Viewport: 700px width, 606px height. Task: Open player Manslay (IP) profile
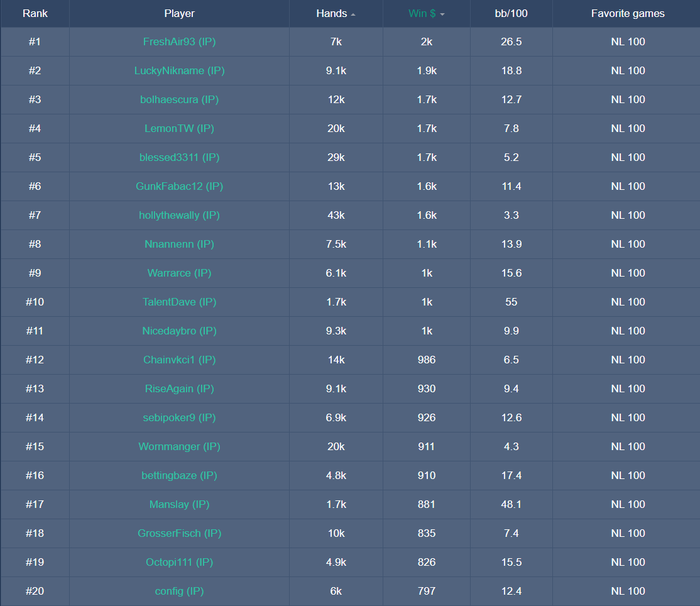click(179, 504)
